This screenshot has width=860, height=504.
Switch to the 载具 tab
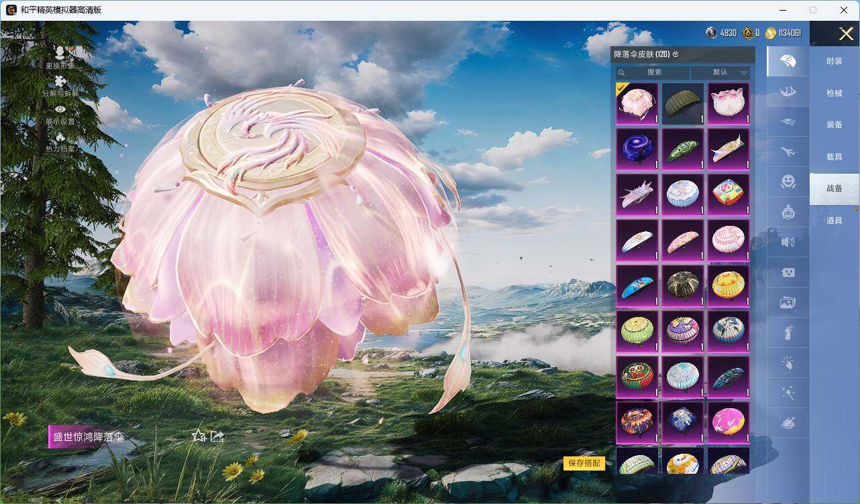point(835,157)
